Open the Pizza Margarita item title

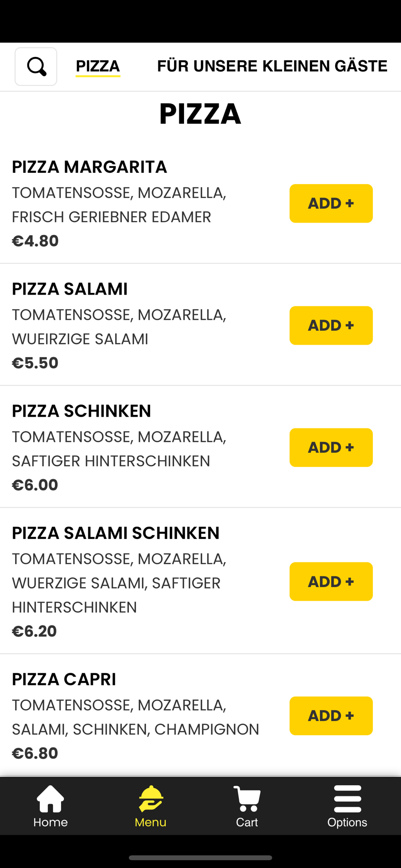89,167
